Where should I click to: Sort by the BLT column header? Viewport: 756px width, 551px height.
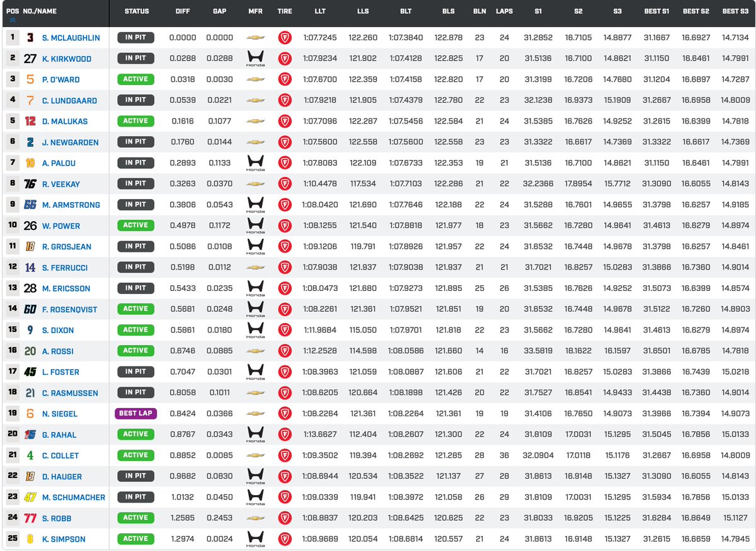[x=406, y=11]
